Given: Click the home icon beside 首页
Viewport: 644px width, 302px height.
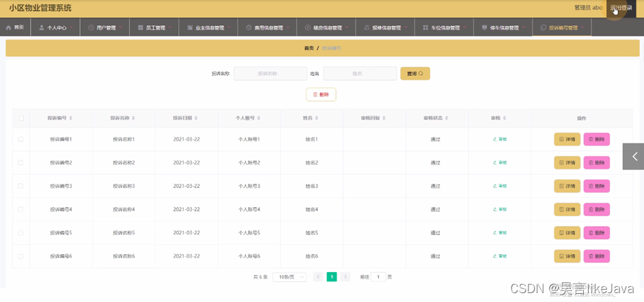Looking at the screenshot, I should (x=8, y=27).
